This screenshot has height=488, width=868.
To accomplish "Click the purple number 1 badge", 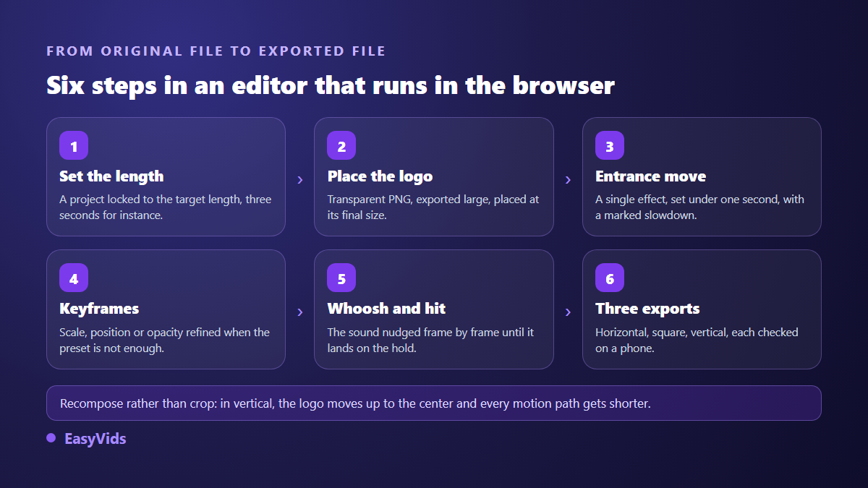I will point(74,145).
